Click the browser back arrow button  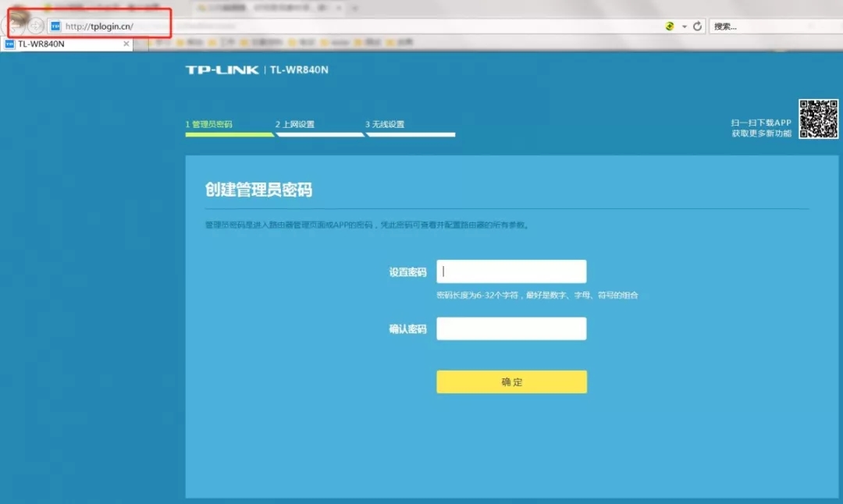coord(15,25)
